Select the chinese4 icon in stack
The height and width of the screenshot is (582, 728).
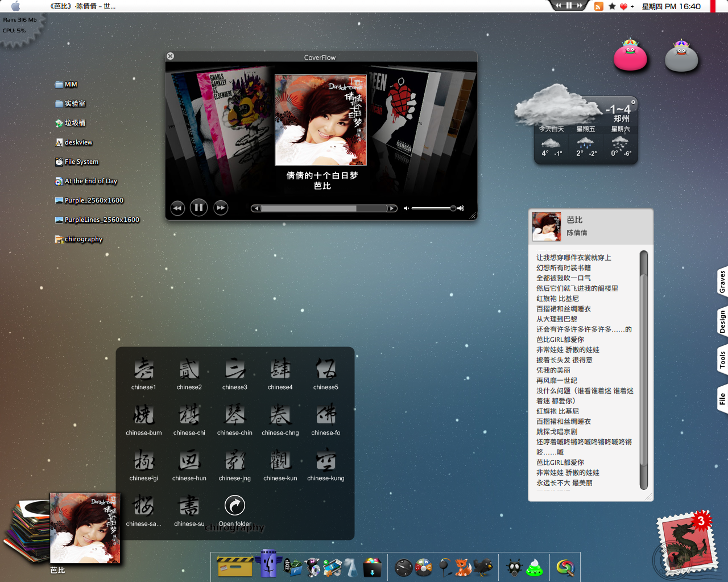(x=280, y=374)
